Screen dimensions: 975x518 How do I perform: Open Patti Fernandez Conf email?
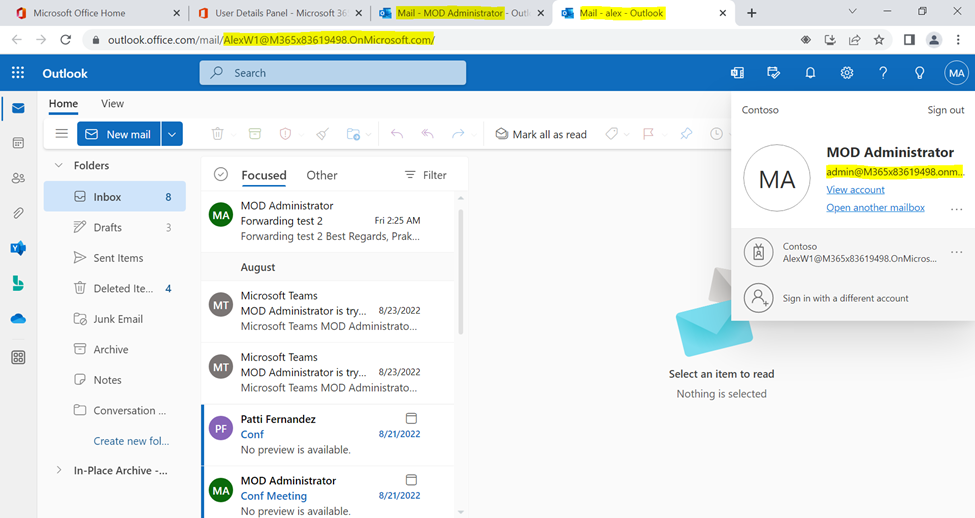(328, 435)
